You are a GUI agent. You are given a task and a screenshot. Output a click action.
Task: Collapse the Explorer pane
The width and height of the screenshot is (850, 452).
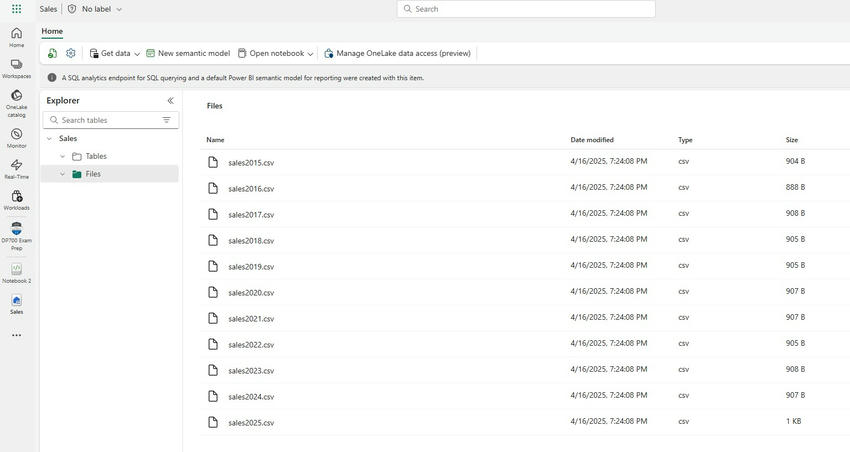(170, 100)
